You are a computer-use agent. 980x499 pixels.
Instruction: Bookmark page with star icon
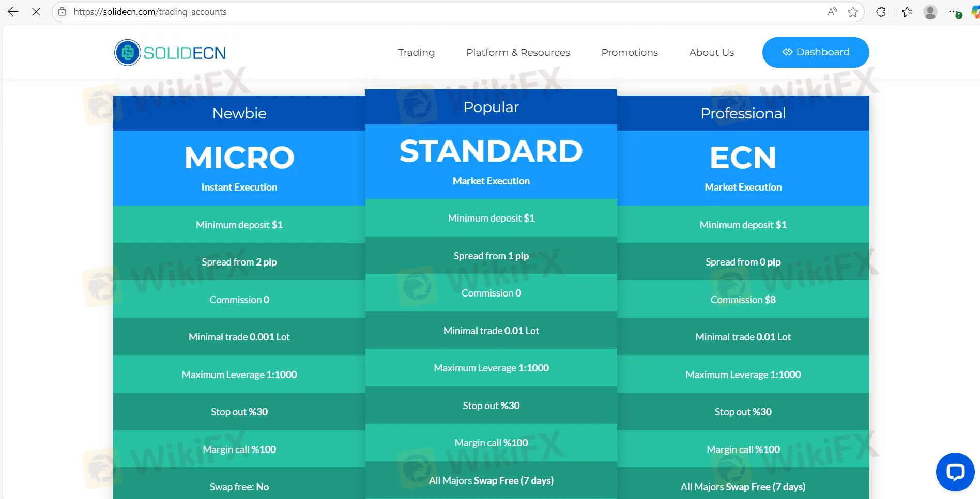(853, 12)
